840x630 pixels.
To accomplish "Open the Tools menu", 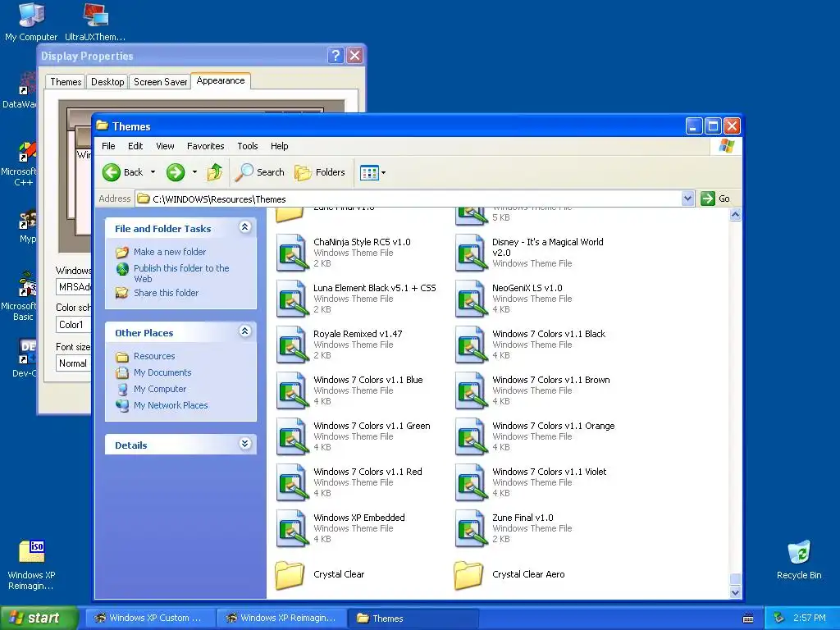I will 248,146.
